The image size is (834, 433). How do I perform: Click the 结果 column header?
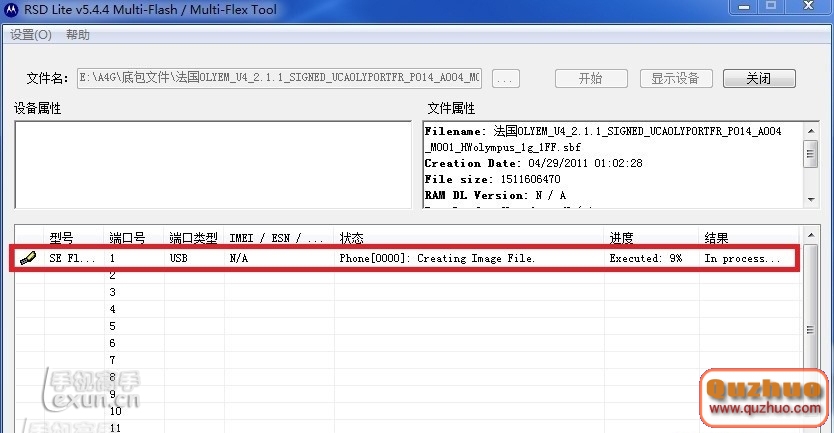pyautogui.click(x=749, y=238)
